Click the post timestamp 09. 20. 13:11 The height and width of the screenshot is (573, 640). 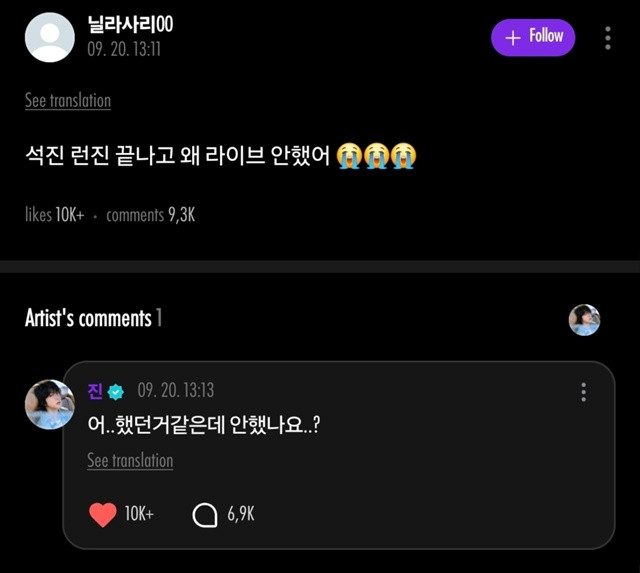[124, 48]
